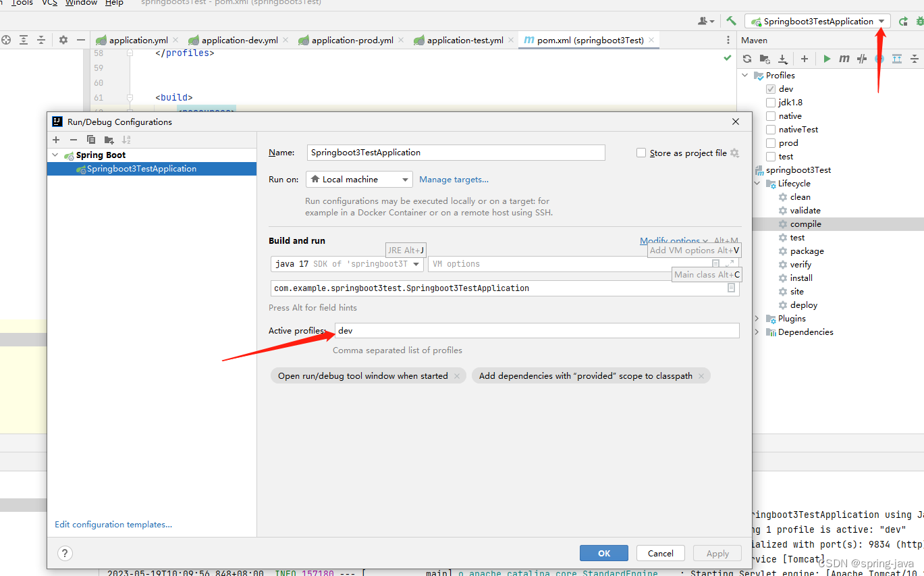The width and height of the screenshot is (924, 576).
Task: Sort configurations alphabetically
Action: (x=126, y=140)
